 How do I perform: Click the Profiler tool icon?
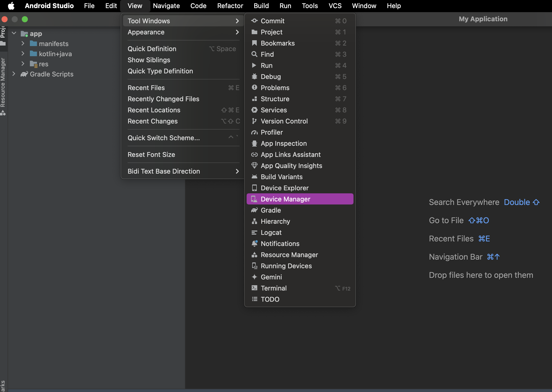[254, 132]
